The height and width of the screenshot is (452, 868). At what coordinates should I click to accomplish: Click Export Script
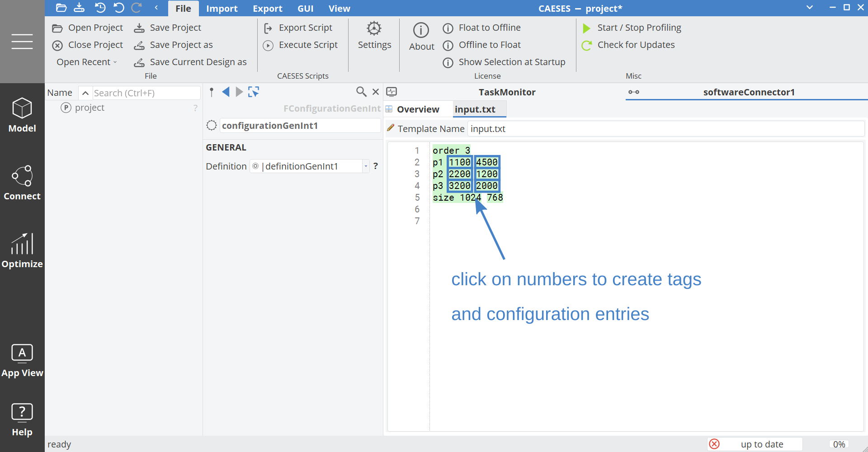click(x=298, y=28)
